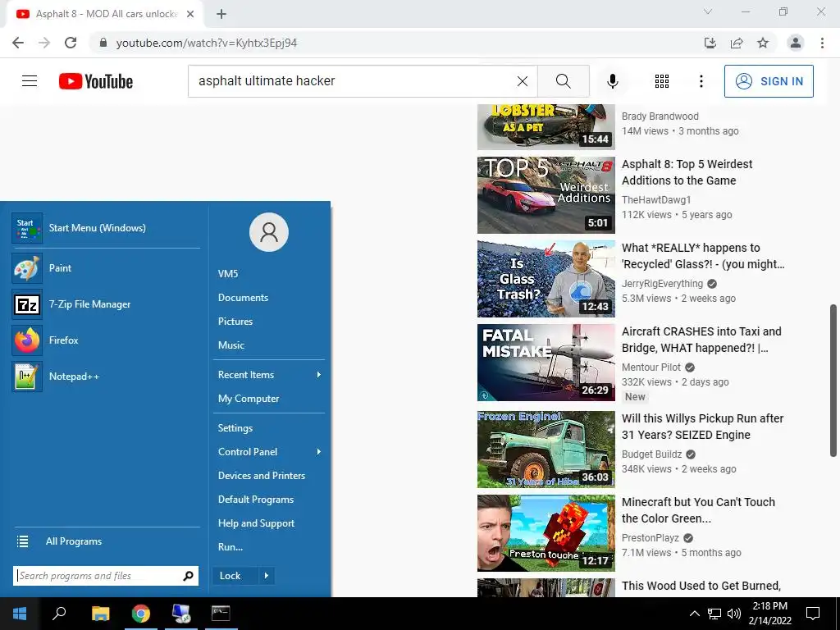
Task: Submit search with the magnifier button
Action: pyautogui.click(x=563, y=81)
